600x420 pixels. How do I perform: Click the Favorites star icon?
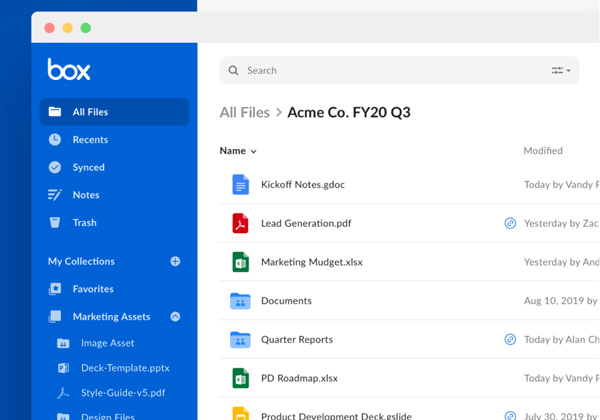[55, 289]
